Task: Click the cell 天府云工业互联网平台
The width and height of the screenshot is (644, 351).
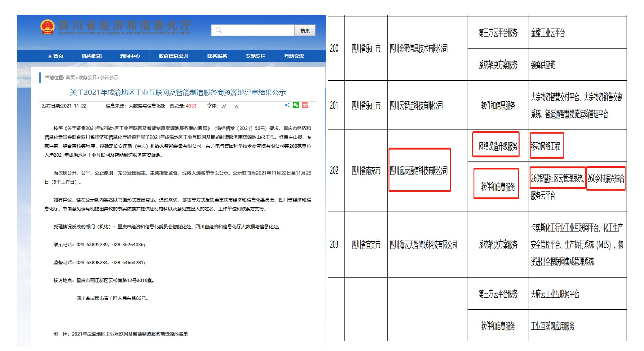Action: click(x=555, y=294)
